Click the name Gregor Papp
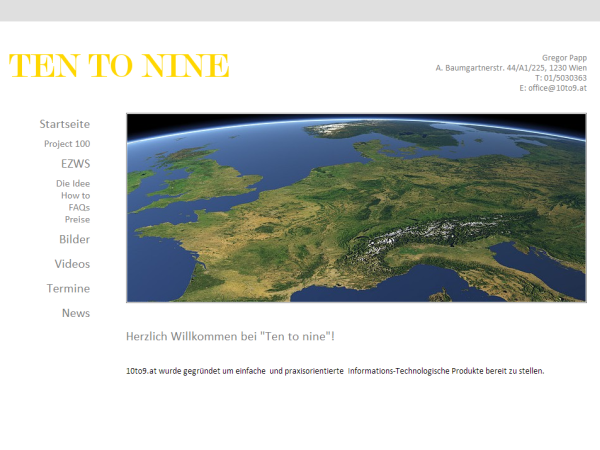This screenshot has height=450, width=600. coord(564,58)
